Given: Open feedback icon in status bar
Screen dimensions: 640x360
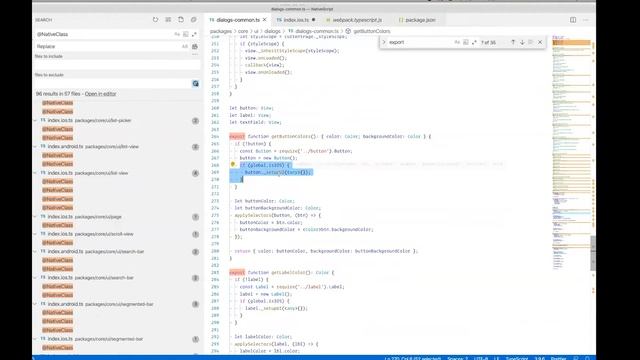Looking at the screenshot, I should click(x=576, y=358).
